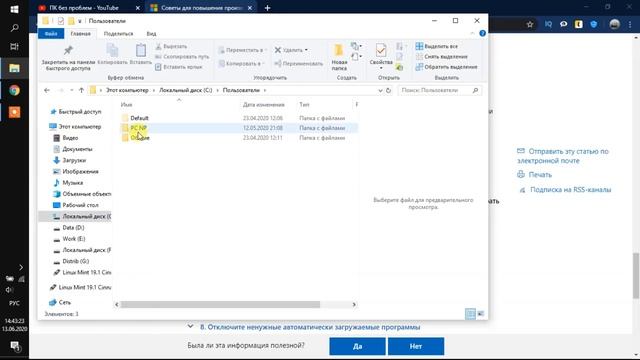Image resolution: width=640 pixels, height=360 pixels.
Task: Click Rename (Переименовать) in ribbon
Action: 299,64
